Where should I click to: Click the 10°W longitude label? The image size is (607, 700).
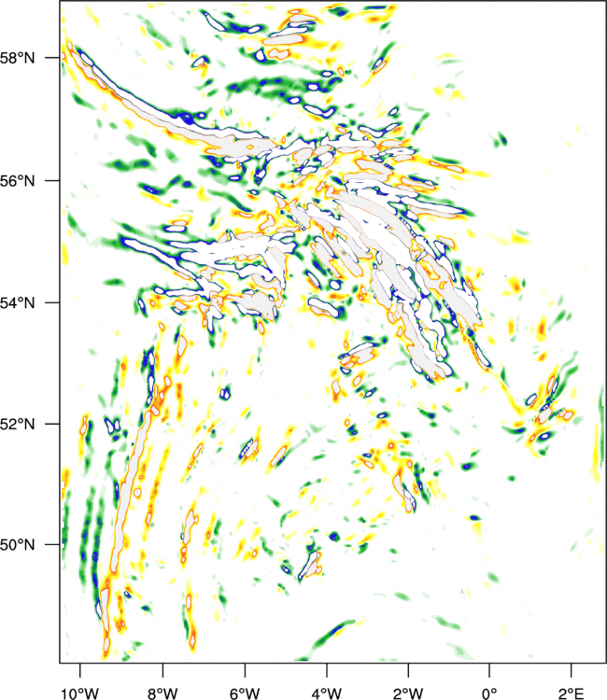pyautogui.click(x=80, y=693)
